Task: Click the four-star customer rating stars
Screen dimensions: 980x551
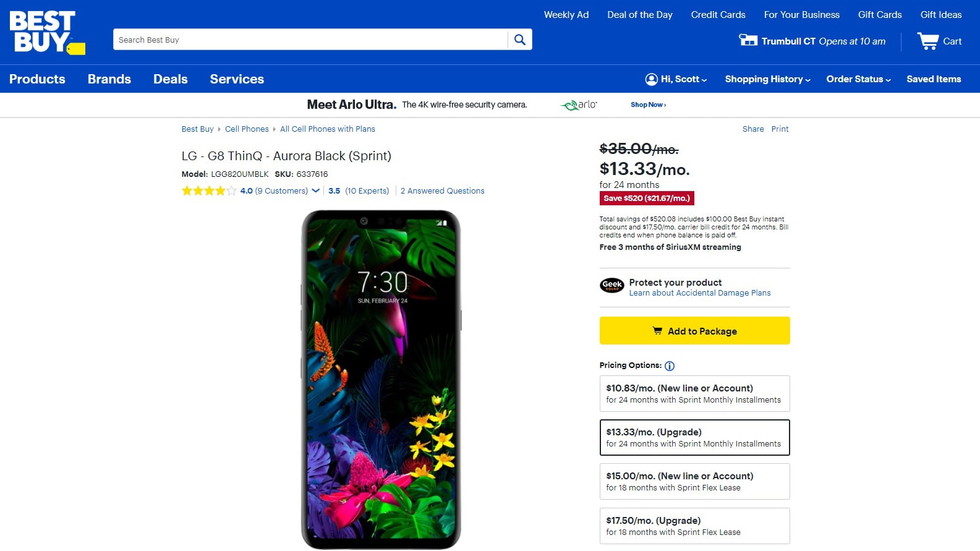Action: click(x=208, y=191)
